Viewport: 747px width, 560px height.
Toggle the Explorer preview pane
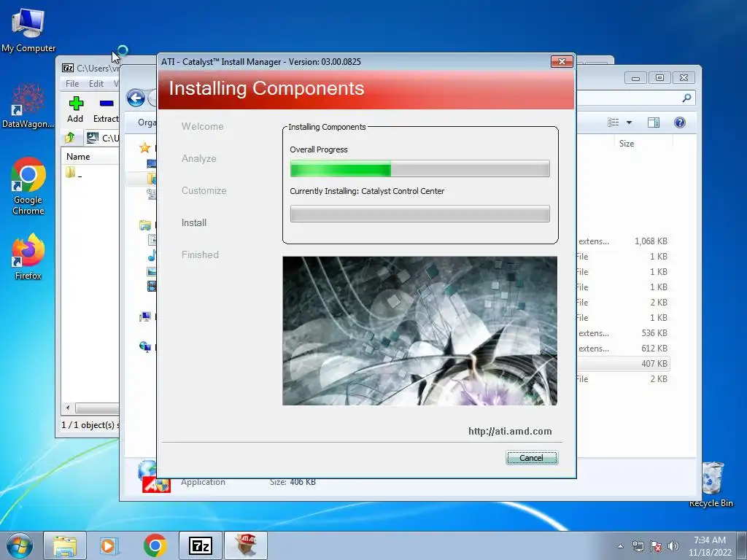654,122
